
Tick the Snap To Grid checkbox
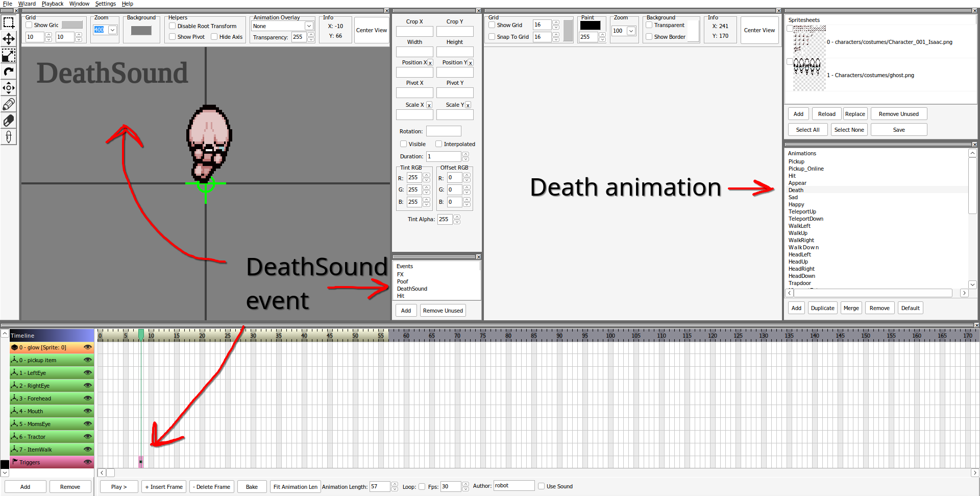[x=492, y=37]
